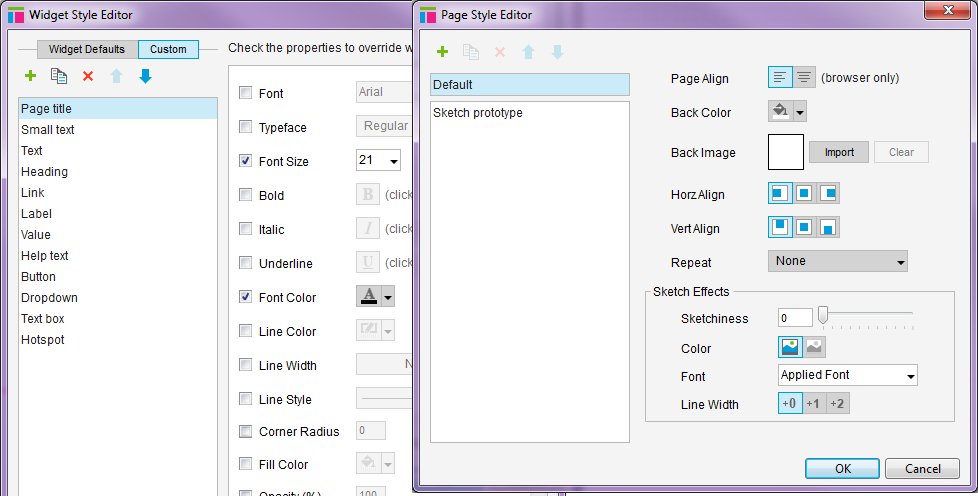The height and width of the screenshot is (496, 978).
Task: Check the Italic override checkbox
Action: click(246, 228)
